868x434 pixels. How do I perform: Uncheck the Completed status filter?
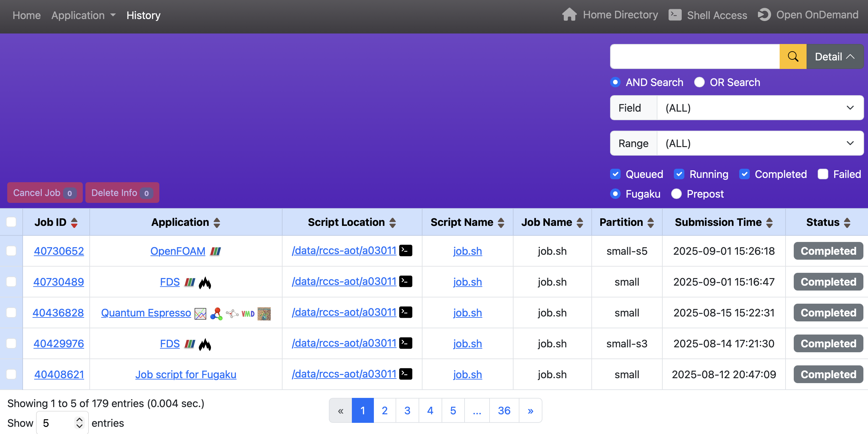point(745,174)
